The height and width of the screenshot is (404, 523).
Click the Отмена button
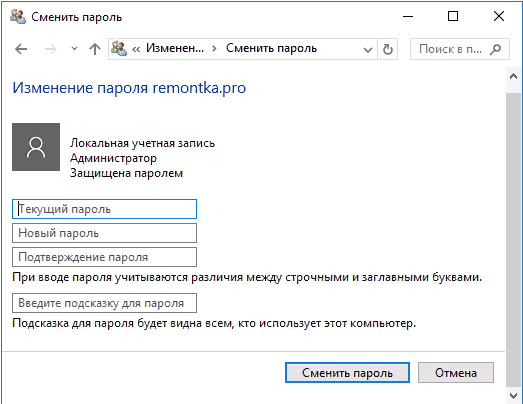point(456,373)
